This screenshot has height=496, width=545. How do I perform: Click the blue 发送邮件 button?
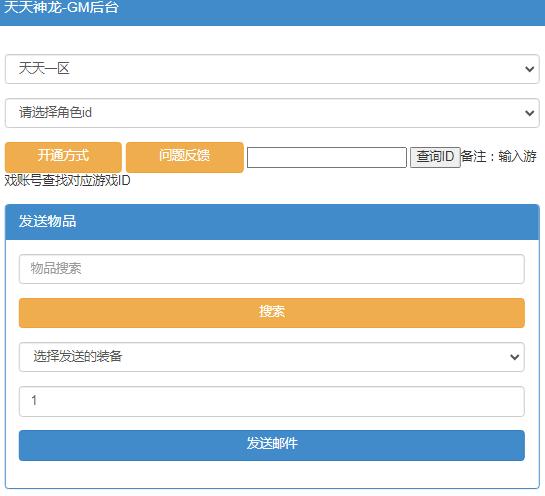point(272,445)
